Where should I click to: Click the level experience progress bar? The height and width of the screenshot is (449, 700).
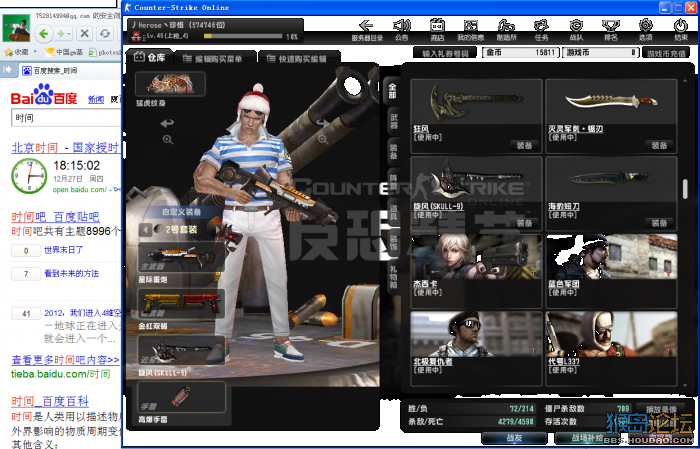tap(243, 36)
